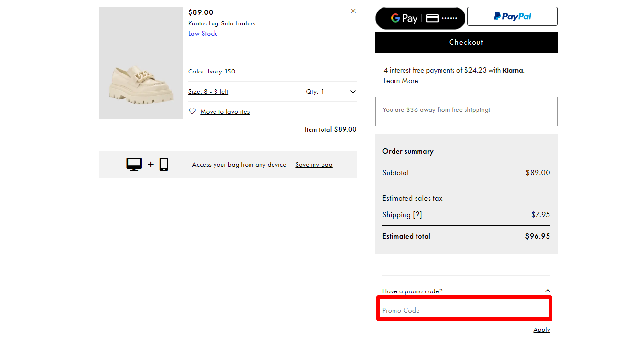This screenshot has width=644, height=340.
Task: Click Move to favorites link
Action: (225, 112)
